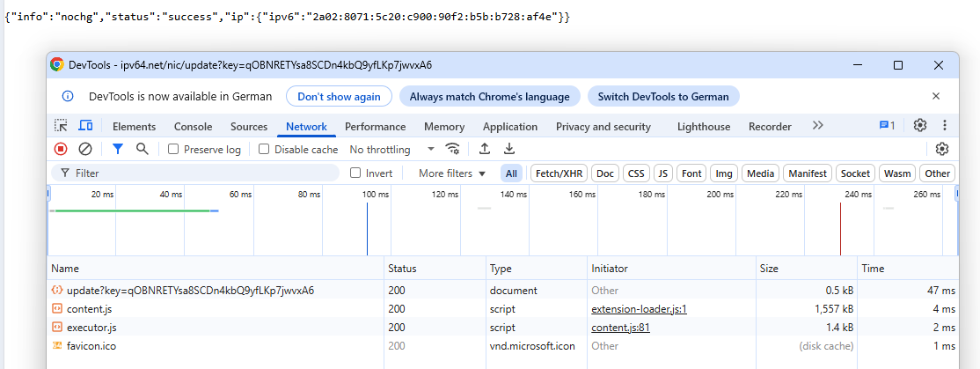The image size is (980, 369).
Task: Tick the Invert filter checkbox
Action: coord(355,173)
